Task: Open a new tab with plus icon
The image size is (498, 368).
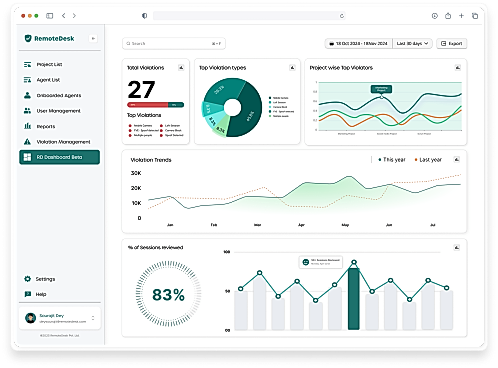Action: tap(461, 15)
